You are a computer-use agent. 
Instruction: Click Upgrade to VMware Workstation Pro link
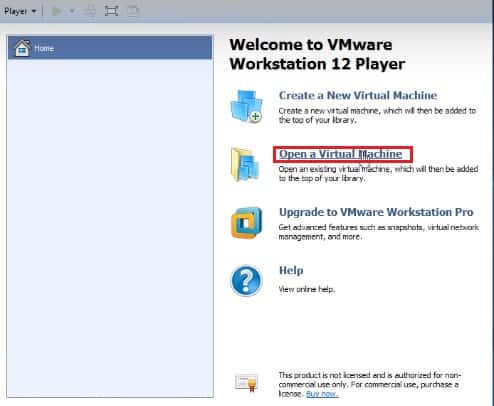(376, 212)
